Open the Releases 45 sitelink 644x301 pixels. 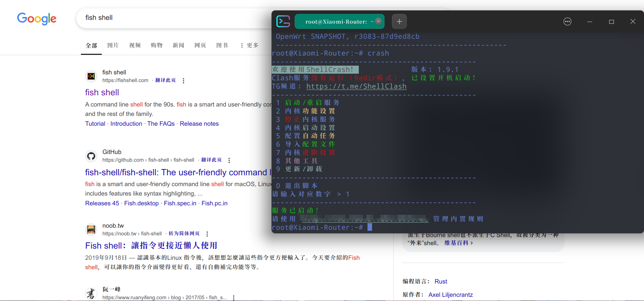coord(102,203)
